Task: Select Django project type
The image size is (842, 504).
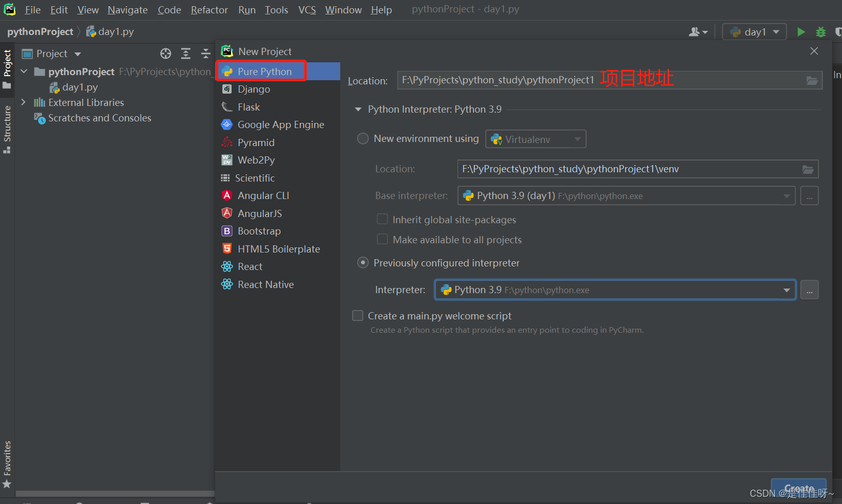Action: click(x=278, y=89)
